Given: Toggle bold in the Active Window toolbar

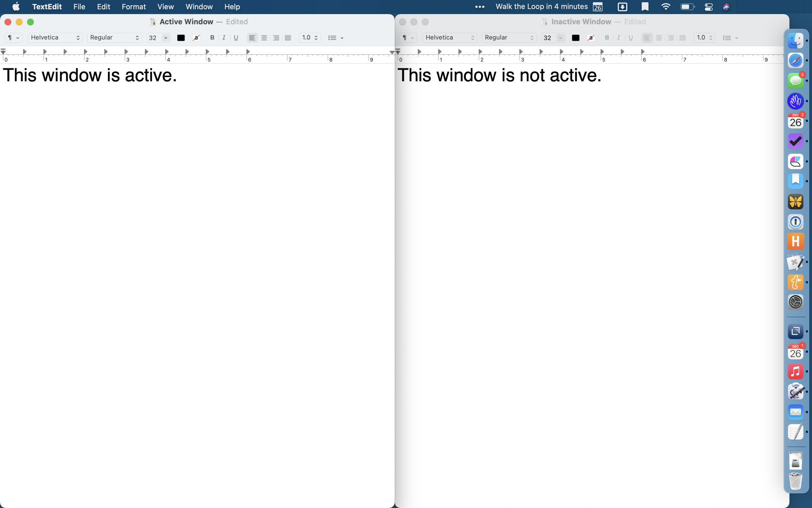Looking at the screenshot, I should click(x=212, y=38).
